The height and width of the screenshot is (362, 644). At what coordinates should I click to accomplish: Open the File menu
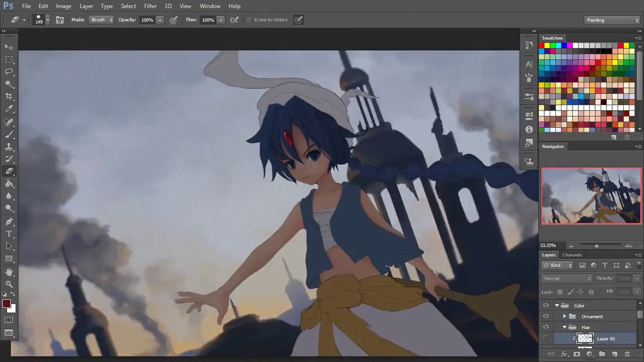click(26, 6)
